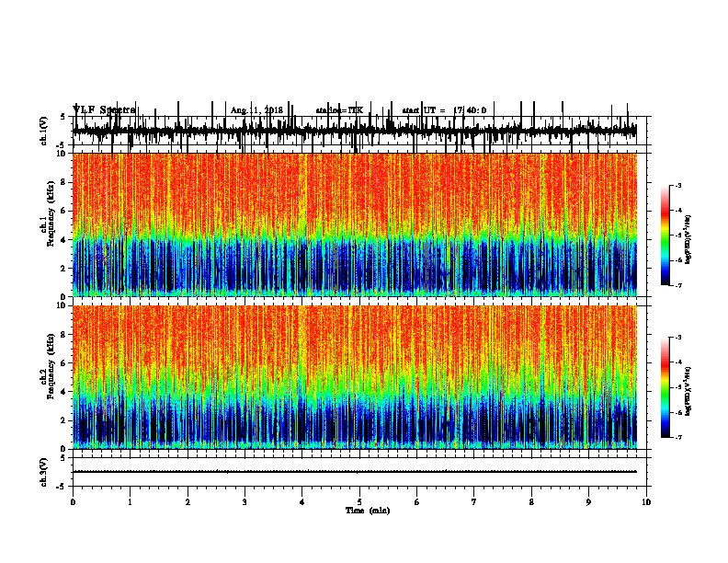Click the '5' volt tick on ch.1(V) axis
The width and height of the screenshot is (728, 563).
pyautogui.click(x=63, y=117)
